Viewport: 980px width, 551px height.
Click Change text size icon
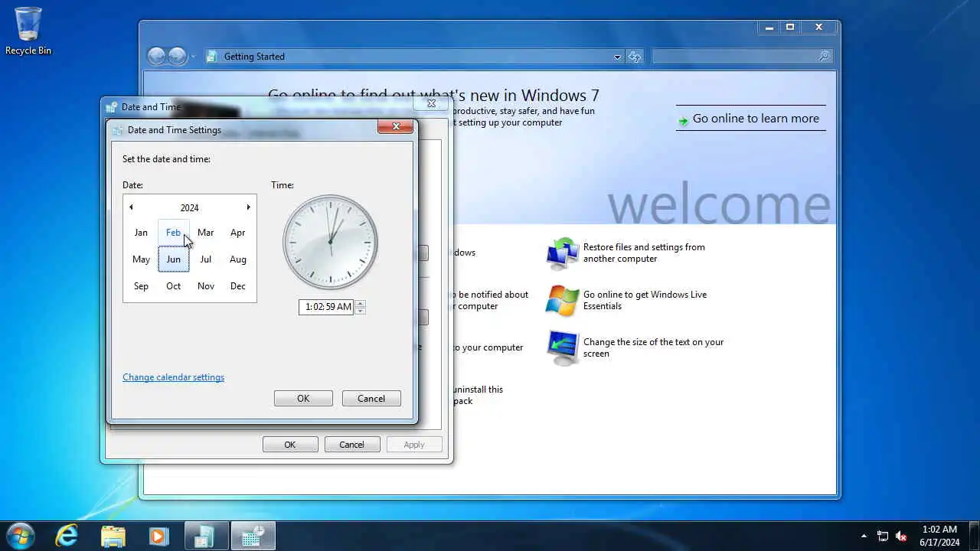pyautogui.click(x=562, y=348)
